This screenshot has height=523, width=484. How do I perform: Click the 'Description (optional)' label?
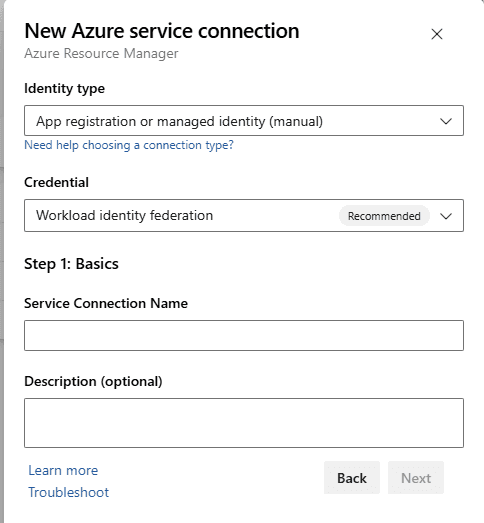point(93,381)
